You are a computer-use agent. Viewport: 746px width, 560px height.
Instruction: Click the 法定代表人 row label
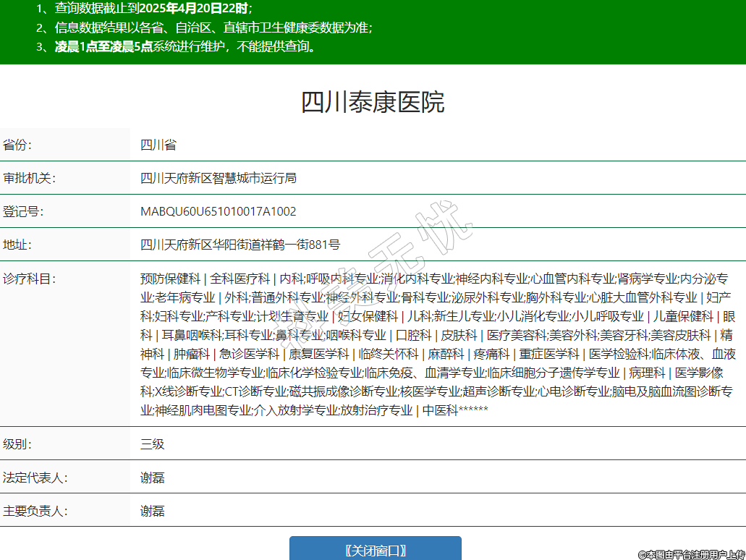[35, 478]
